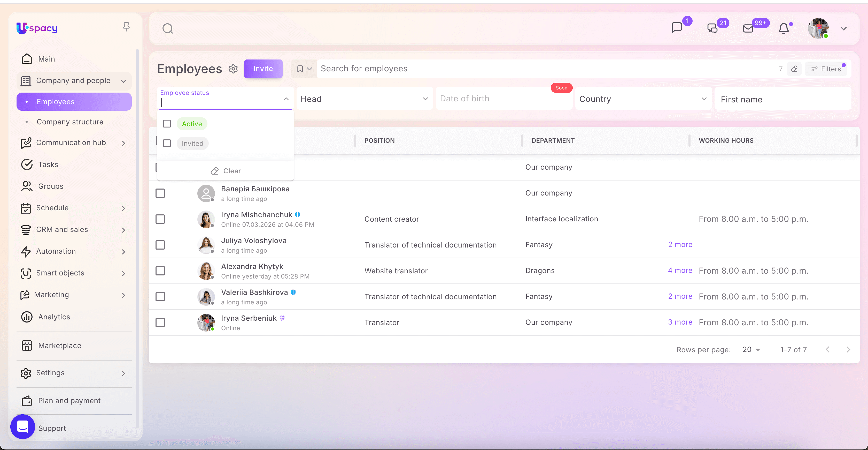This screenshot has width=868, height=450.
Task: Select Employees sidebar item
Action: tap(74, 102)
